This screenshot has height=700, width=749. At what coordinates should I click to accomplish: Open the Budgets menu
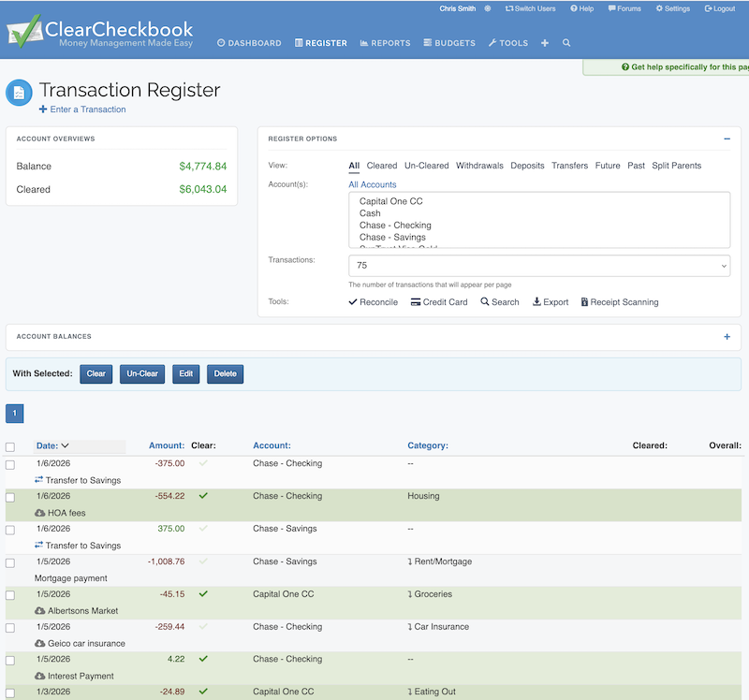tap(449, 43)
